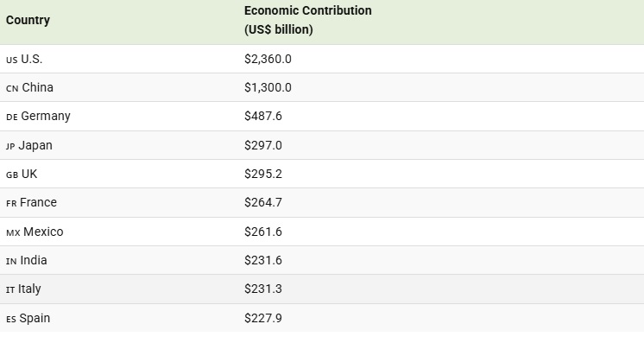Select the Country column header
Image resolution: width=644 pixels, height=343 pixels.
(28, 20)
